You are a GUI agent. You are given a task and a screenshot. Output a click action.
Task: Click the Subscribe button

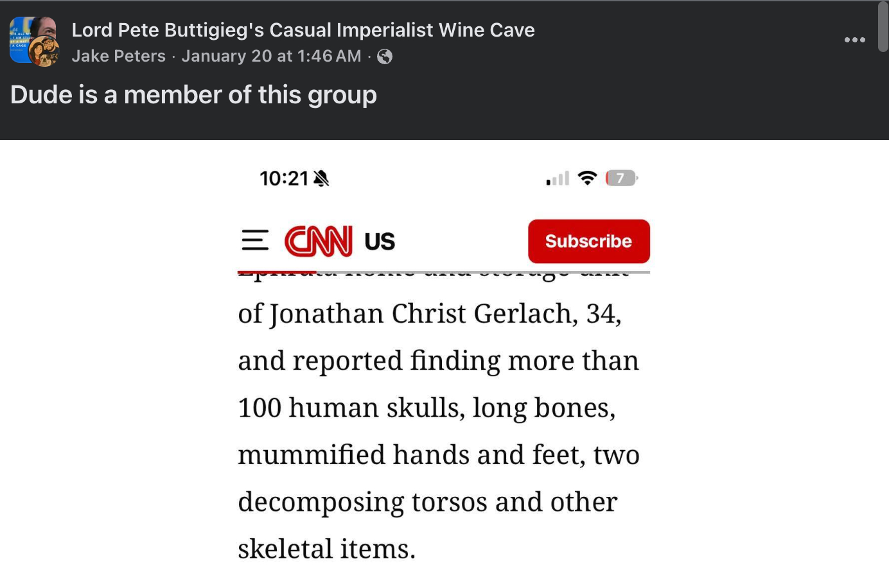588,241
